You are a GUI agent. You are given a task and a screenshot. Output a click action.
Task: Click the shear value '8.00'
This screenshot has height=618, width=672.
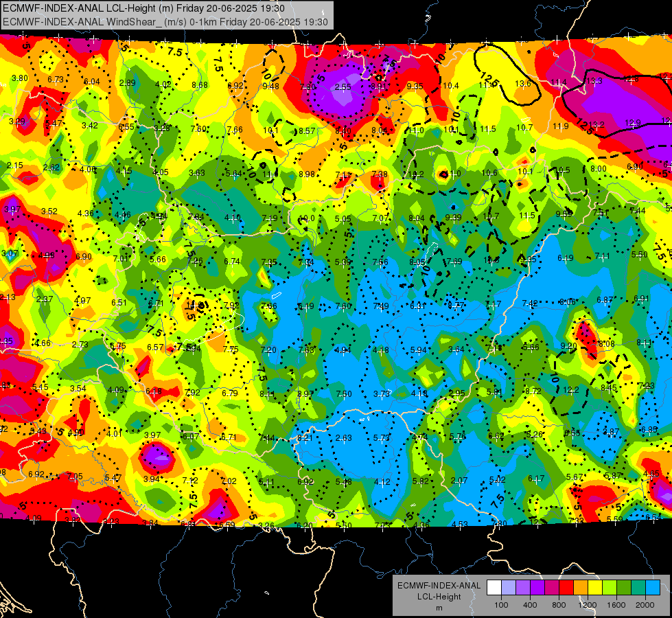pos(599,169)
